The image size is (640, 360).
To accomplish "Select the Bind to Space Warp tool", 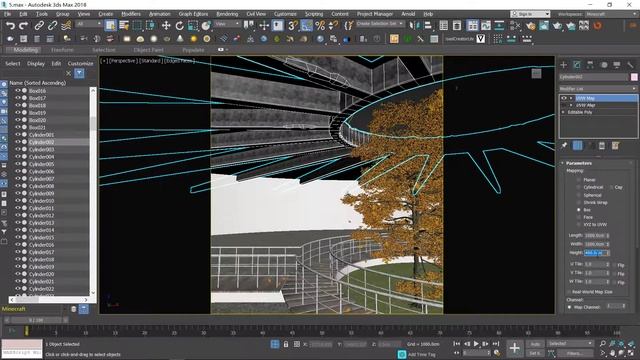I will pos(66,26).
